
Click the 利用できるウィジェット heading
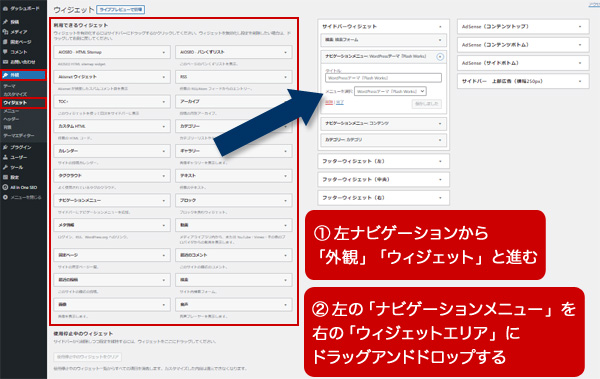[81, 25]
